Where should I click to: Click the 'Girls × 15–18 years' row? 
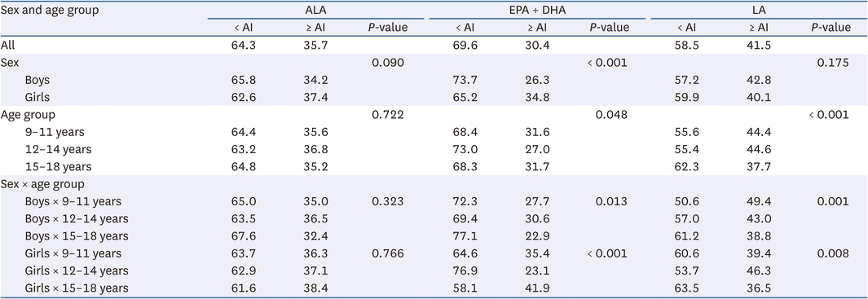pyautogui.click(x=434, y=288)
